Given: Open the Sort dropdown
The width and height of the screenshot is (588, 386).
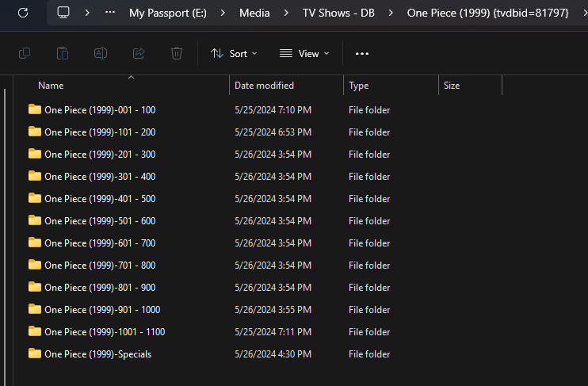Looking at the screenshot, I should coord(234,53).
